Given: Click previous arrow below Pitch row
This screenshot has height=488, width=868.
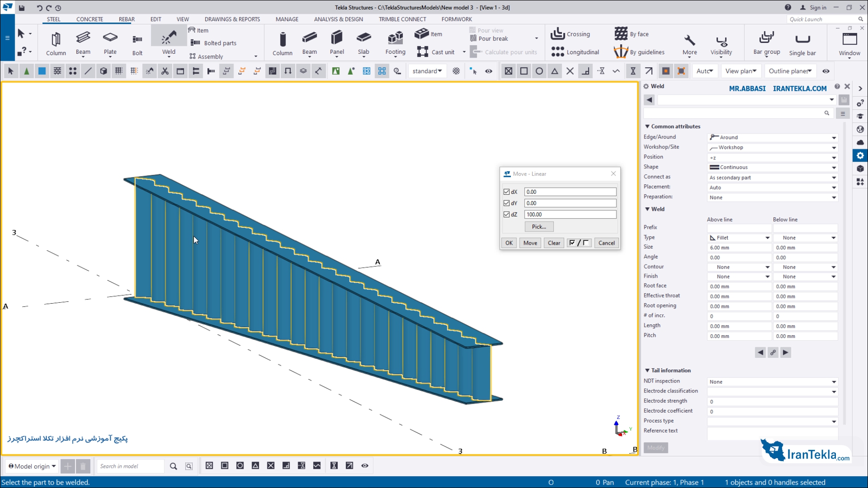Looking at the screenshot, I should coord(760,353).
